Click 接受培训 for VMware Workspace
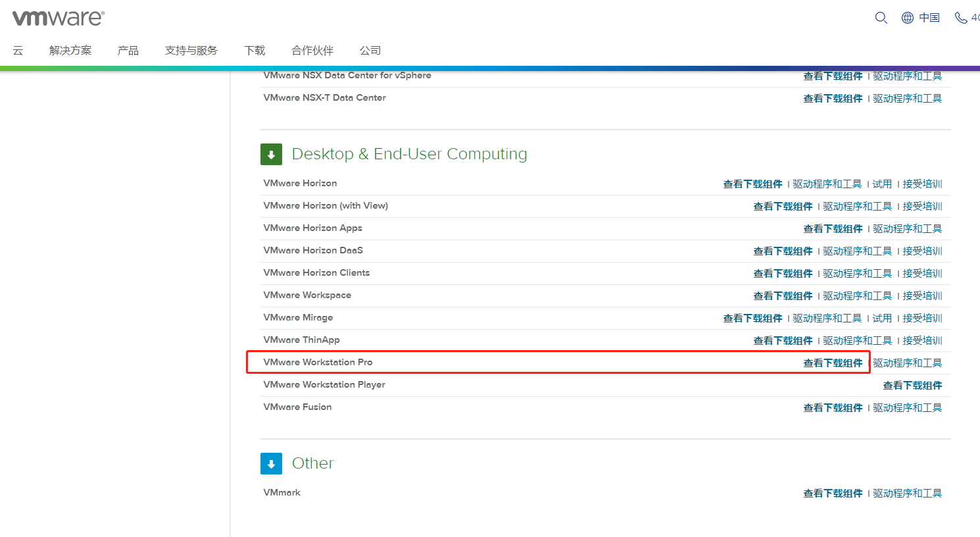 point(922,295)
